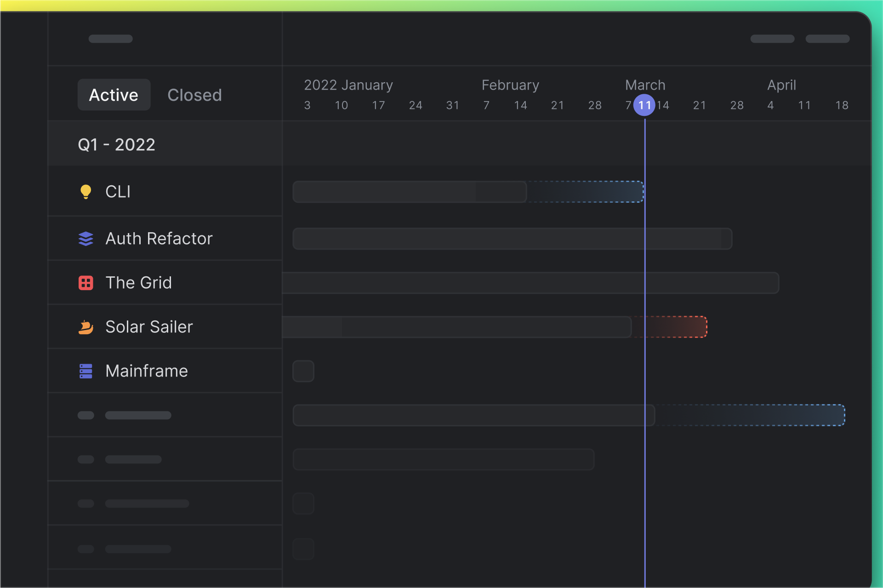This screenshot has width=883, height=588.
Task: Click The Grid red grid icon
Action: point(85,283)
